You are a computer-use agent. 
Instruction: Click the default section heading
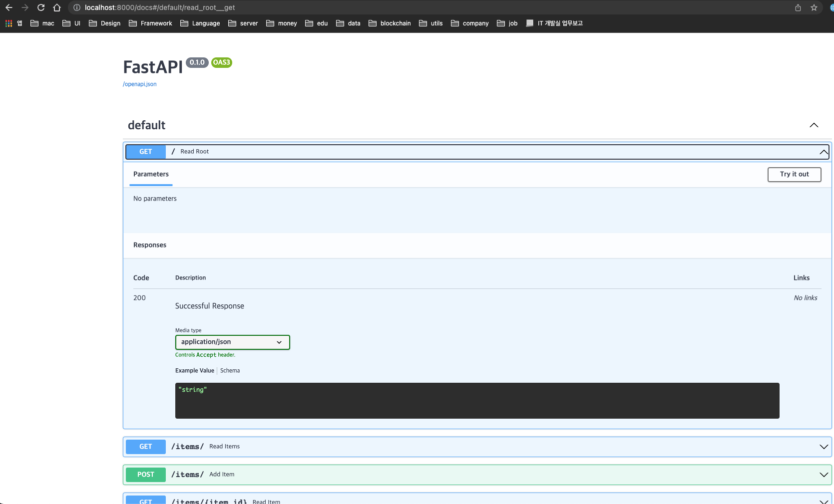click(146, 125)
